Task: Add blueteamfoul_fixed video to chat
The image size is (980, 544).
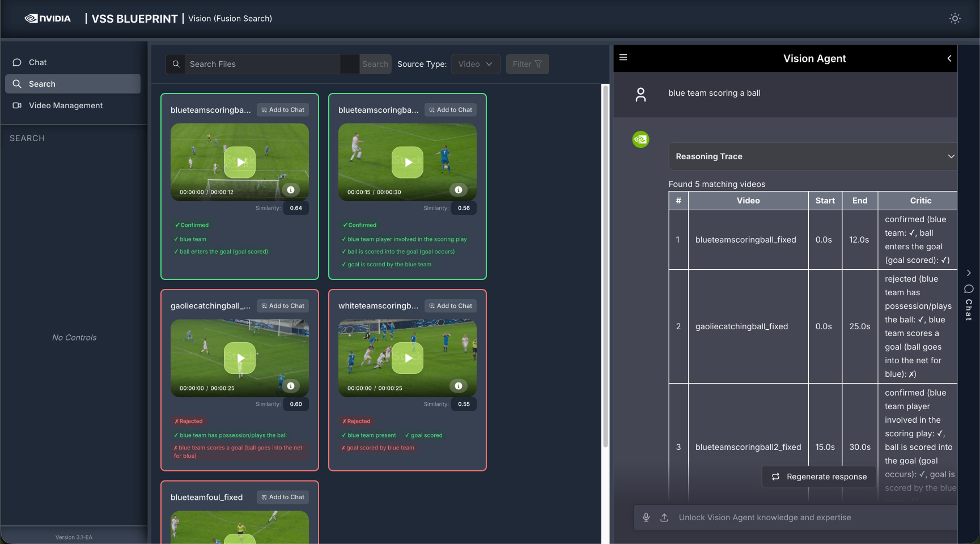Action: [x=282, y=497]
